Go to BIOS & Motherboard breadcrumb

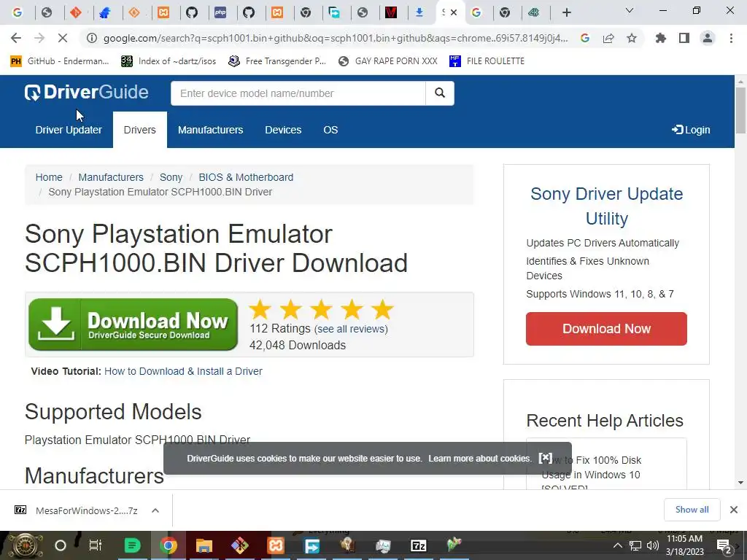click(x=246, y=177)
